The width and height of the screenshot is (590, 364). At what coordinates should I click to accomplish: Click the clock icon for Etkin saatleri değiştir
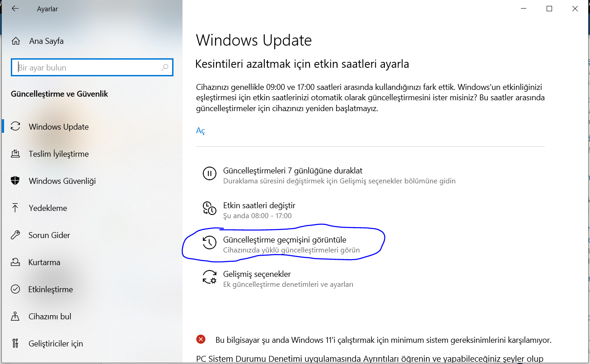(209, 208)
